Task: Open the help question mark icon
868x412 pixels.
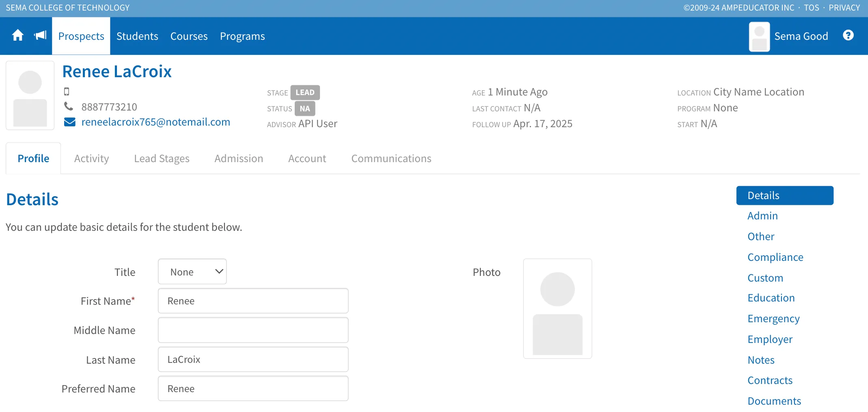Action: tap(848, 35)
